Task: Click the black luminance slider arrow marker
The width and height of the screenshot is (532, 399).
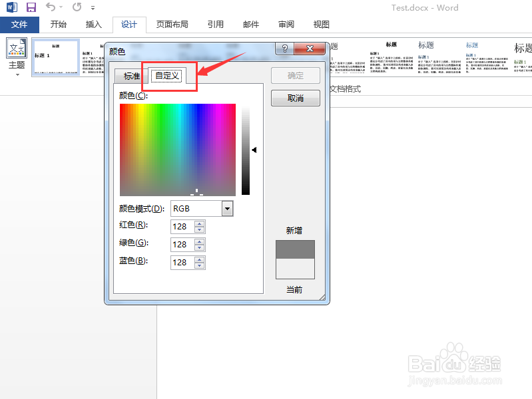Action: (254, 150)
